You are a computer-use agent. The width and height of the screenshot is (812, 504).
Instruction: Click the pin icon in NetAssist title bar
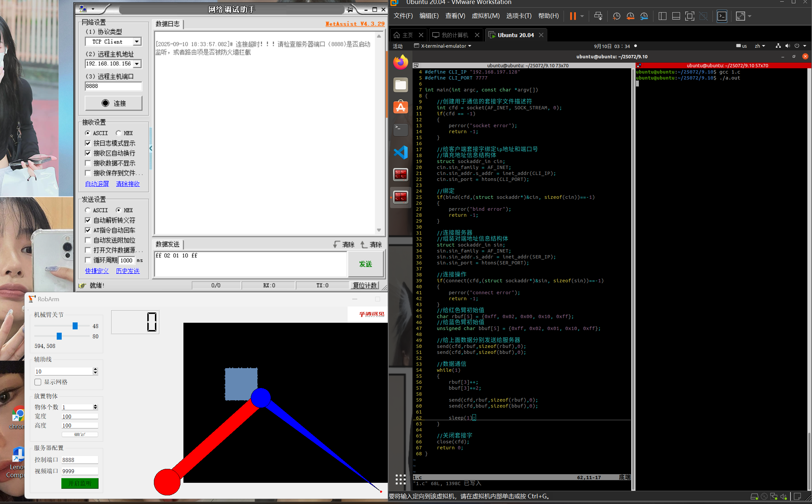click(x=350, y=10)
